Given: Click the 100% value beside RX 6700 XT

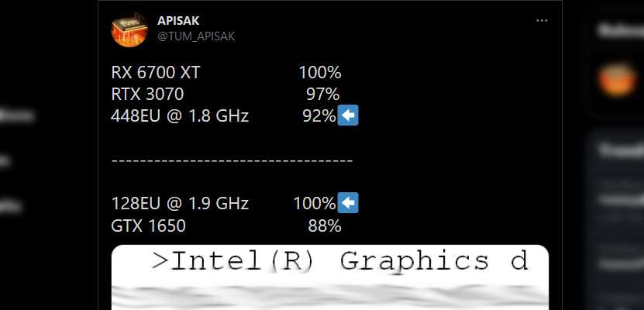Looking at the screenshot, I should (x=320, y=73).
